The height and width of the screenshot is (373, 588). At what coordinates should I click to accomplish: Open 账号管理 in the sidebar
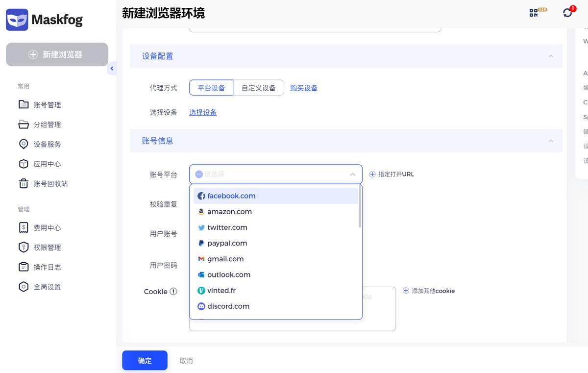pyautogui.click(x=47, y=104)
